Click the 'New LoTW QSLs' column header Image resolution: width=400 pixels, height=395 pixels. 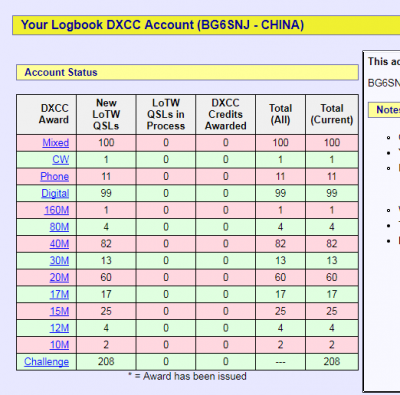click(x=106, y=114)
